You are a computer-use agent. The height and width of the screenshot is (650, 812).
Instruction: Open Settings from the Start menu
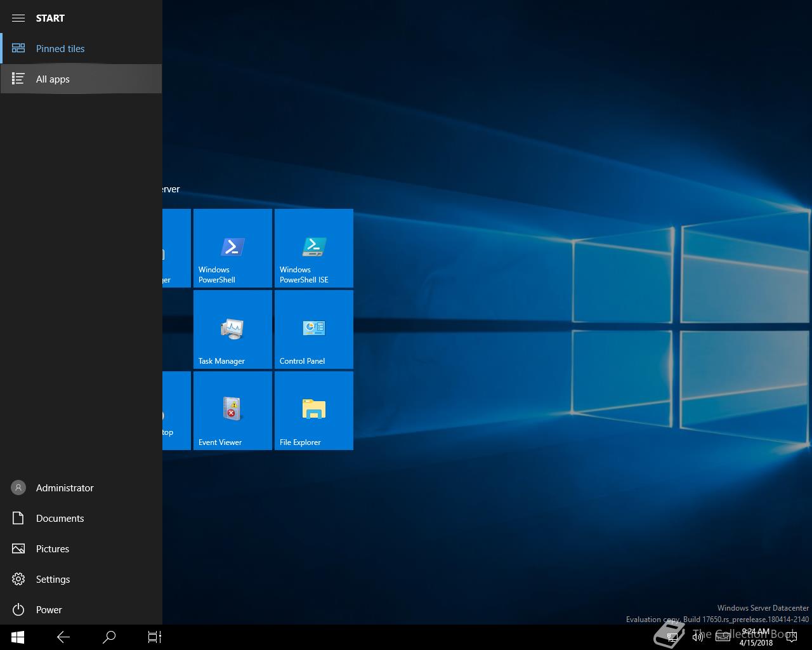point(81,579)
